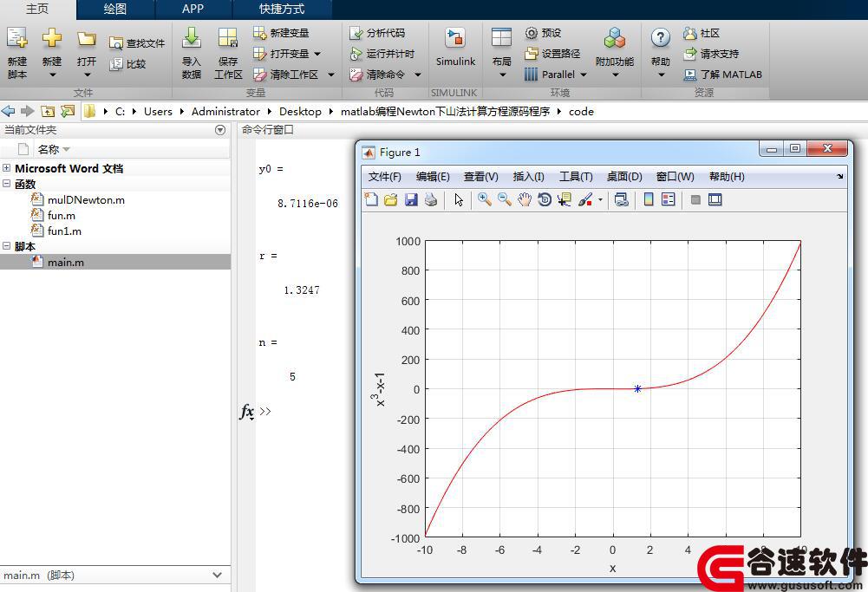Click Community (社区) icon
Image resolution: width=868 pixels, height=592 pixels.
pos(689,33)
